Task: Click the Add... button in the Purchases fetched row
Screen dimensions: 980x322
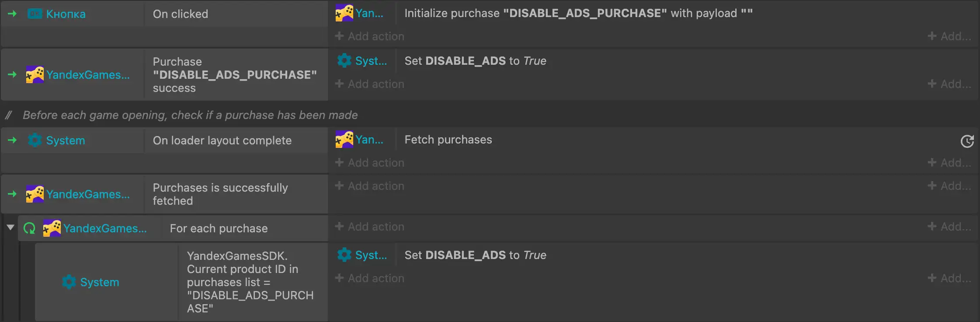Action: pyautogui.click(x=949, y=186)
